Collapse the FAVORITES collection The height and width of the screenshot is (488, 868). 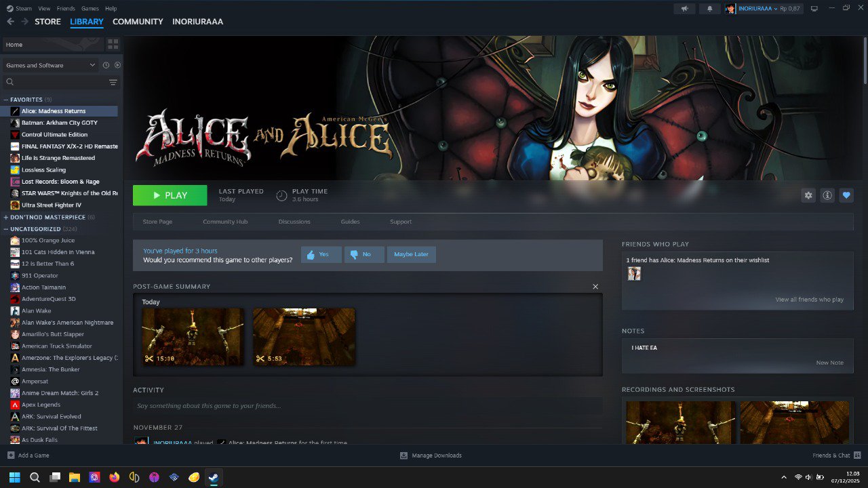[x=6, y=100]
